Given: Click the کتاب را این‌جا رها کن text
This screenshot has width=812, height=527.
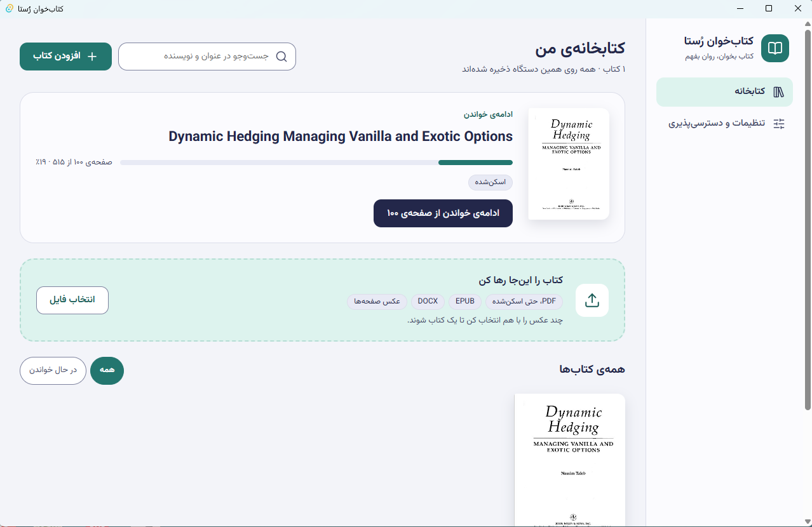Looking at the screenshot, I should coord(521,280).
